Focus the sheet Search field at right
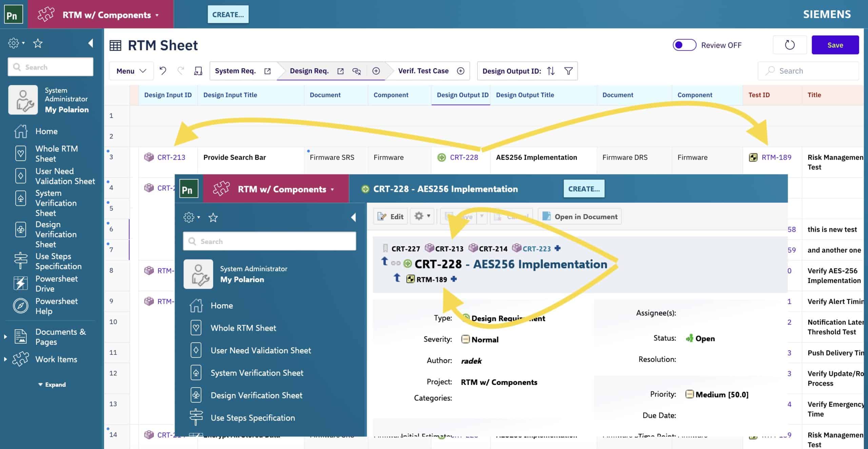Image resolution: width=868 pixels, height=449 pixels. pyautogui.click(x=808, y=71)
